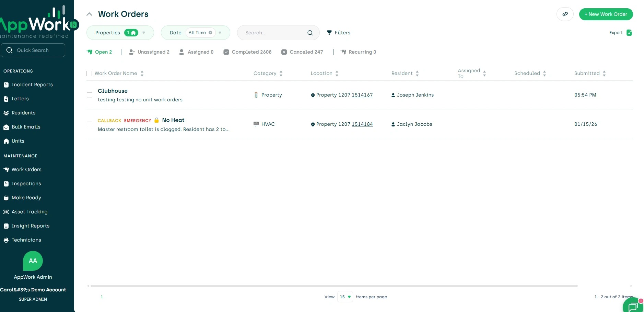Open unit link 1514184

click(362, 124)
